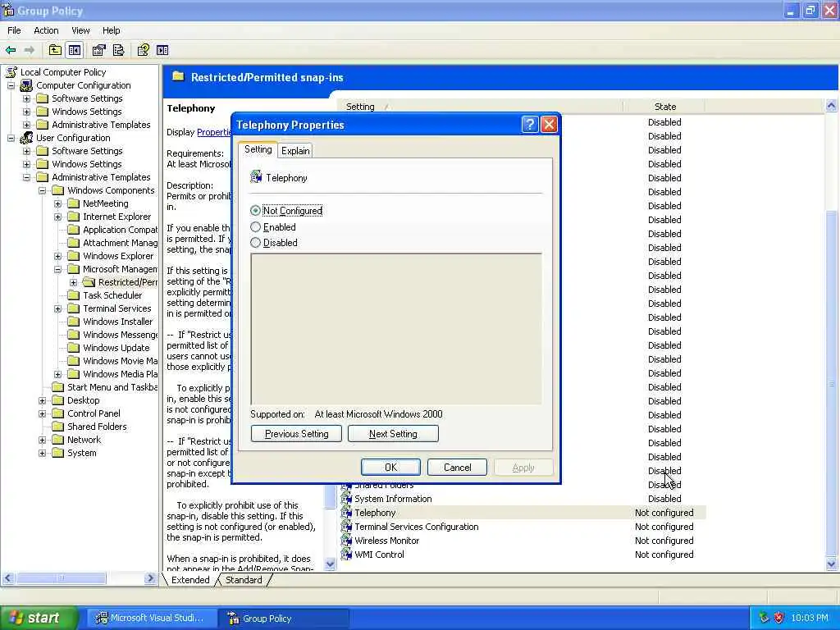Click the Properties link in the description
This screenshot has height=630, width=840.
(214, 132)
